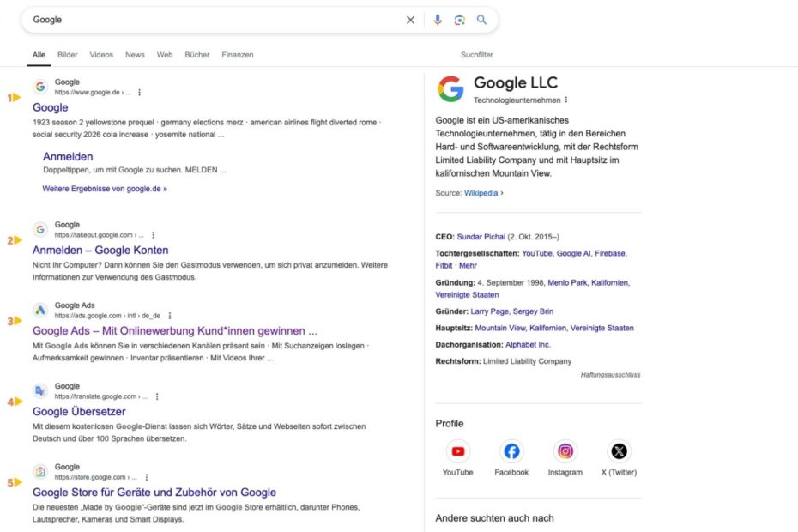Switch to the News tab
This screenshot has height=532, width=798.
tap(135, 54)
